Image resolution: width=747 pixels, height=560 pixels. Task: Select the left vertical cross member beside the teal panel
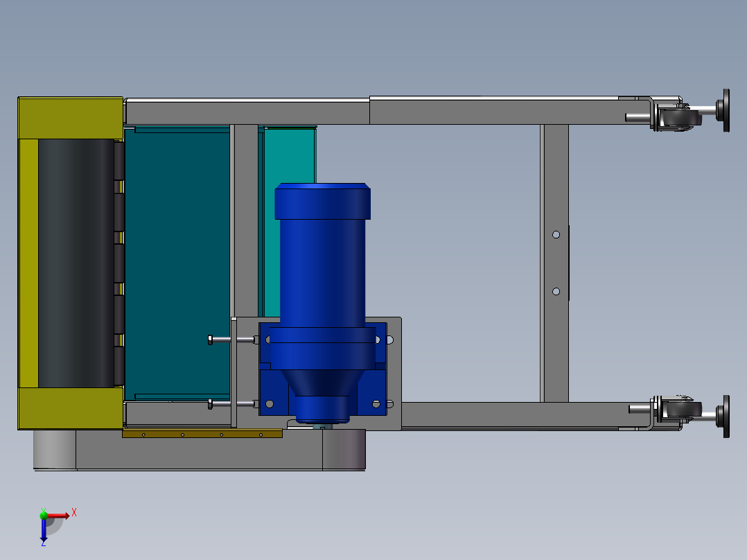point(245,220)
